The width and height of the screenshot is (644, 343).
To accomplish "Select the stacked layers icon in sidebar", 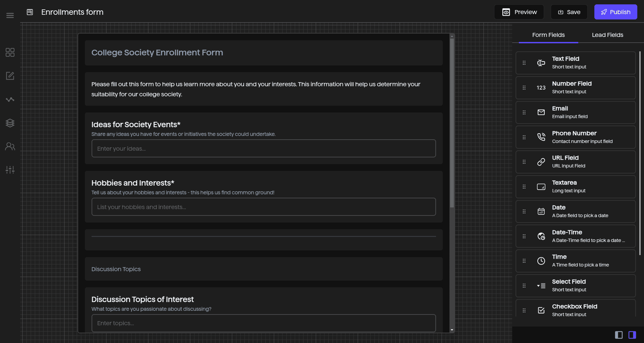I will (10, 123).
